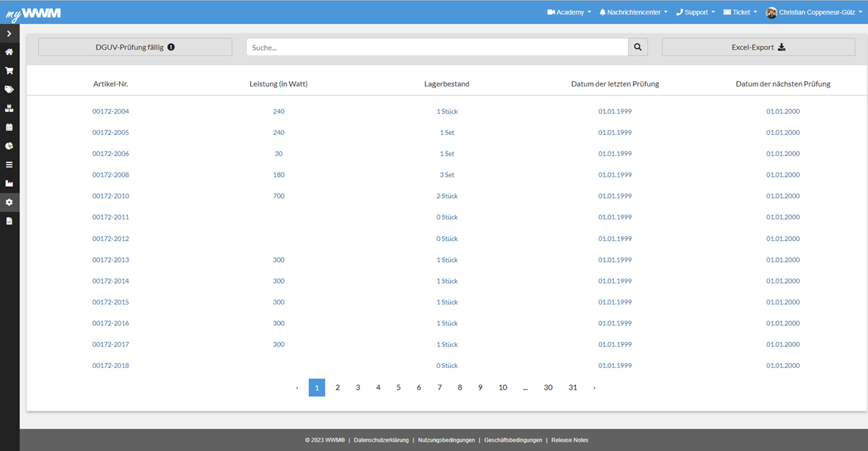Image resolution: width=868 pixels, height=451 pixels.
Task: Open the Nachrichtencenter dropdown
Action: [x=633, y=12]
